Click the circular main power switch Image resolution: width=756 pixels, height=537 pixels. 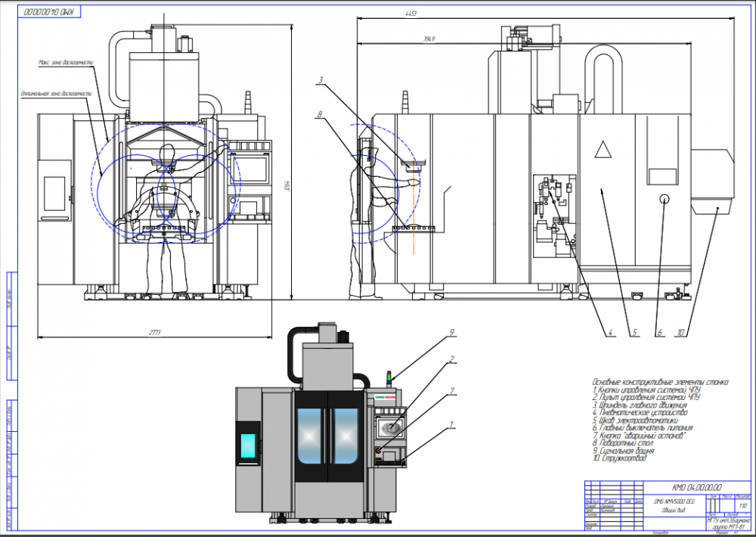pos(665,199)
